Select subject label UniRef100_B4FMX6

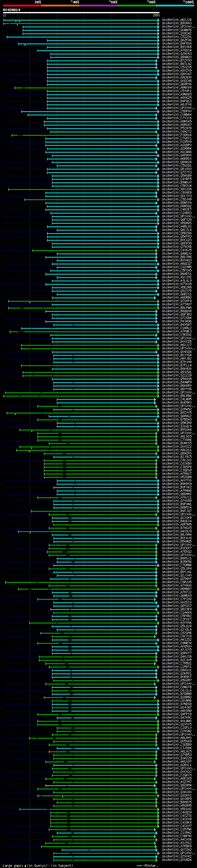[177, 43]
